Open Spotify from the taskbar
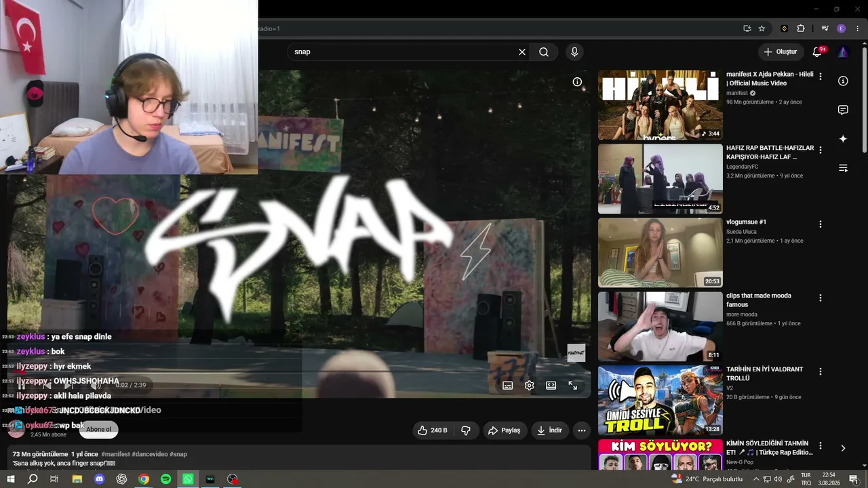The image size is (868, 488). click(x=166, y=479)
